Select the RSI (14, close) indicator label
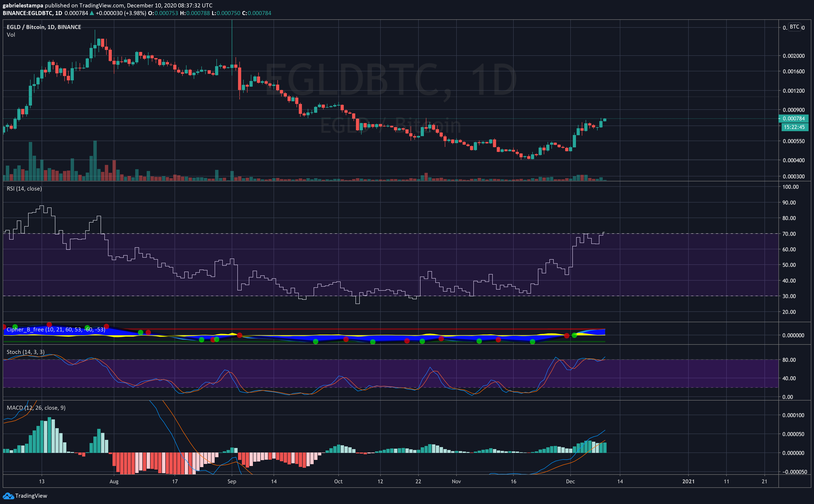The image size is (814, 504). (x=24, y=189)
